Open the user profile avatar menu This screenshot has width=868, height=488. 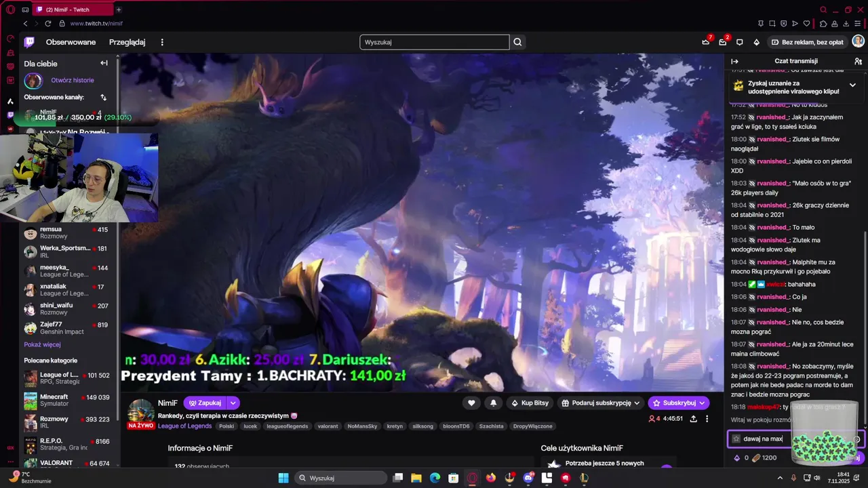(x=858, y=41)
